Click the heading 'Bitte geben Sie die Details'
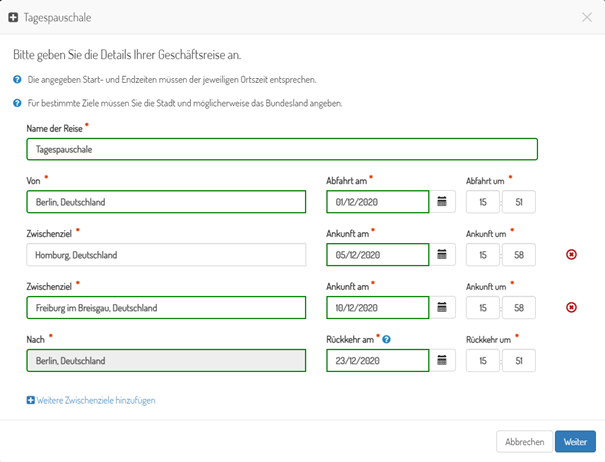Image resolution: width=605 pixels, height=462 pixels. pos(127,54)
